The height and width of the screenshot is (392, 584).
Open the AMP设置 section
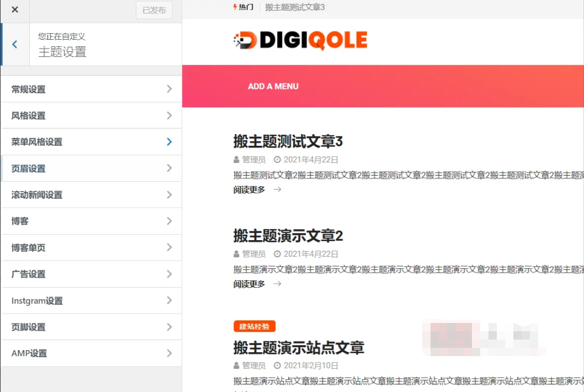pos(91,353)
